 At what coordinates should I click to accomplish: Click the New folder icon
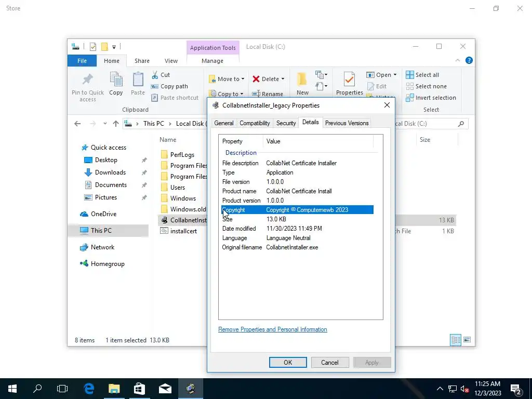click(x=302, y=79)
